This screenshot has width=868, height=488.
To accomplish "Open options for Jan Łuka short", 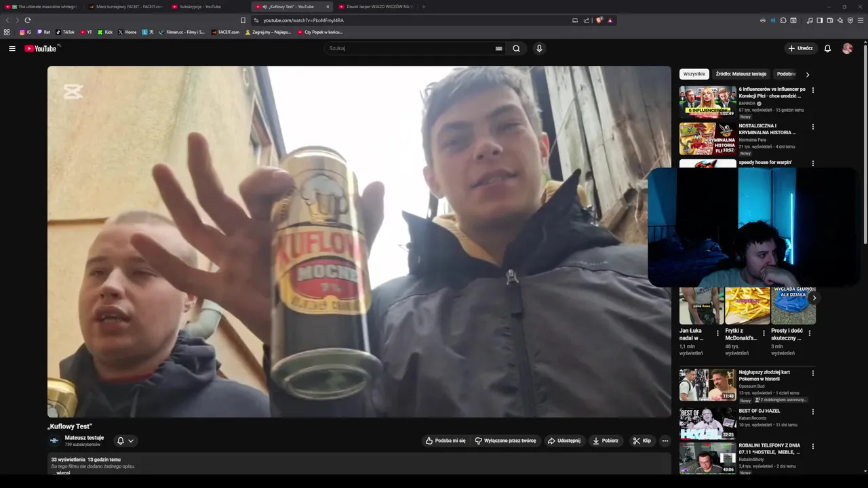I will (718, 333).
